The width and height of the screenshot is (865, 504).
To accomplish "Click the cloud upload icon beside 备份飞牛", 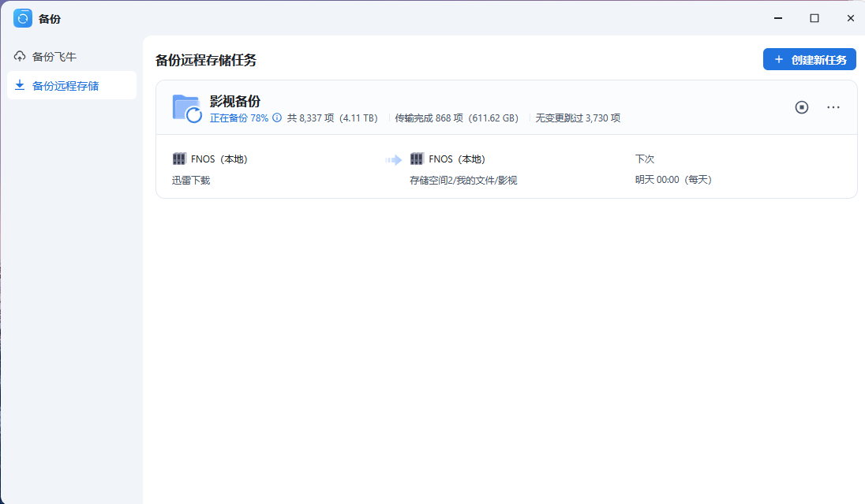I will (x=20, y=56).
